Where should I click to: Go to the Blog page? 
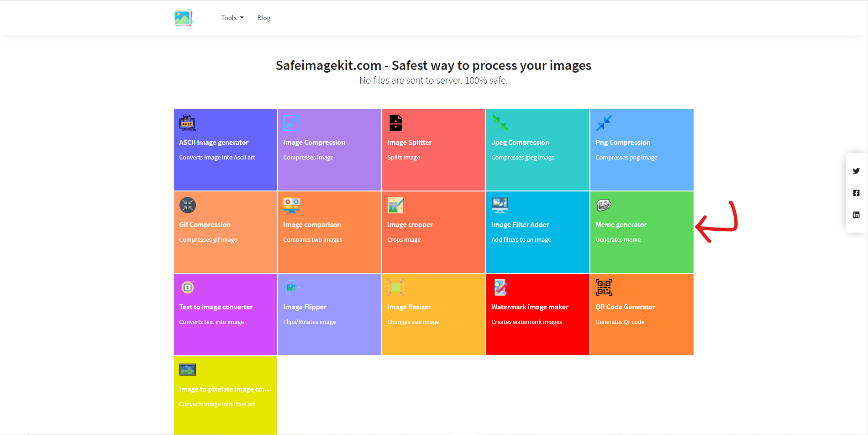pyautogui.click(x=264, y=18)
